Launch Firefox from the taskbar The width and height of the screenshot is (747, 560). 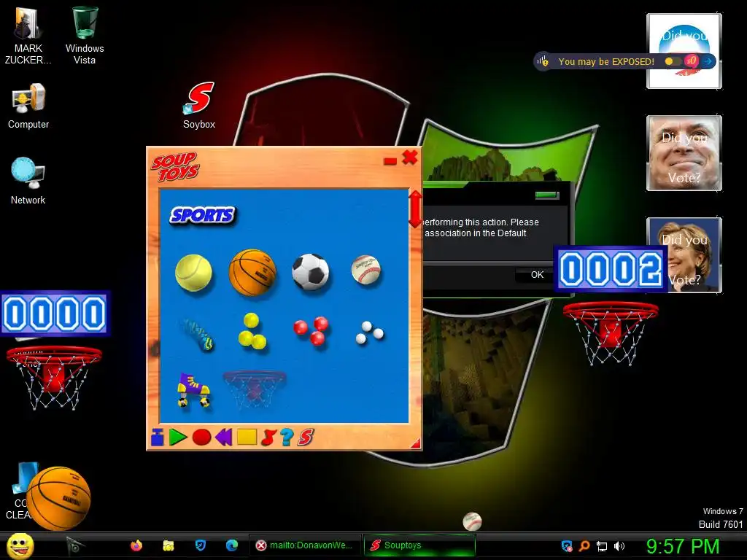coord(136,545)
